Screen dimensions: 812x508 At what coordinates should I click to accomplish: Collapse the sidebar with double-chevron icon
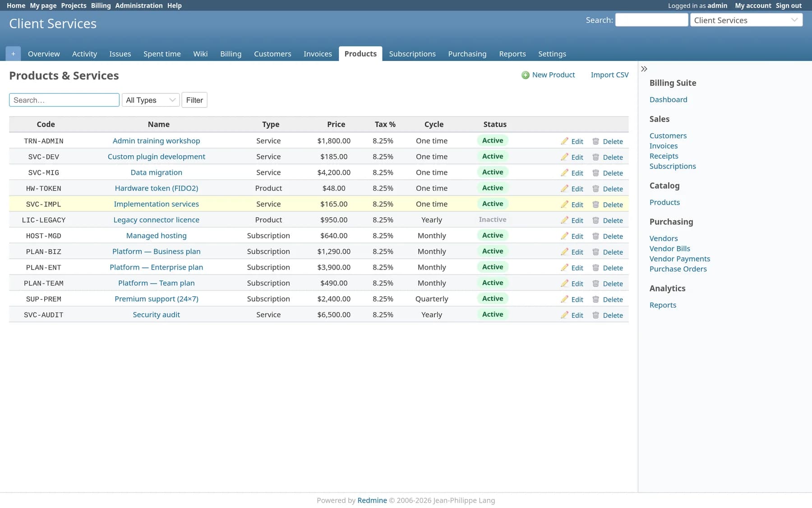[x=644, y=69]
